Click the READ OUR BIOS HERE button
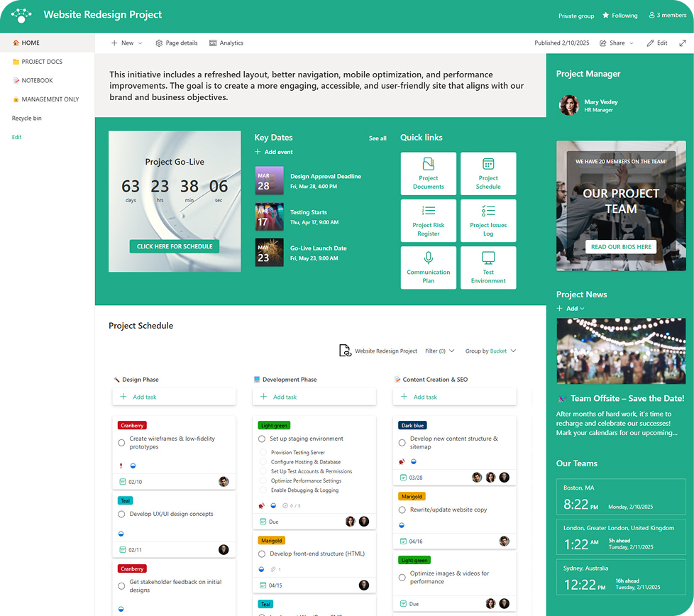Viewport: 694px width, 616px height. 621,247
